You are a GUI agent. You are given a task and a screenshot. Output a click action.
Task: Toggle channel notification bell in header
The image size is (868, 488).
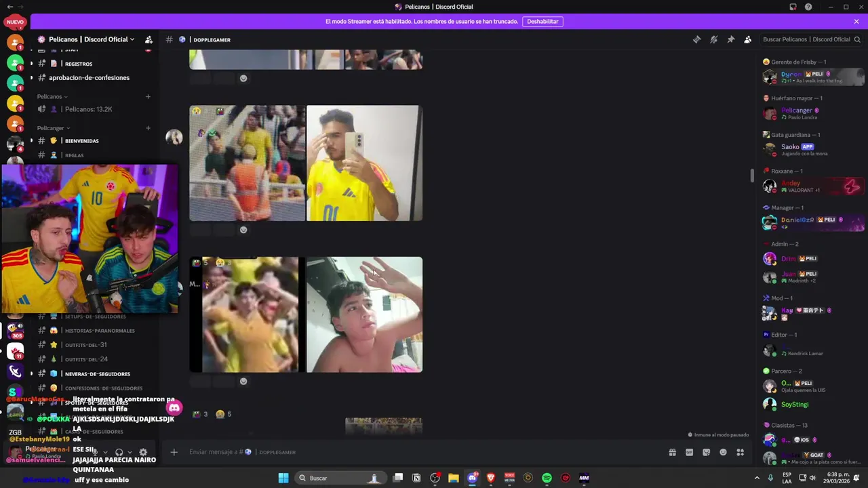[x=713, y=39]
